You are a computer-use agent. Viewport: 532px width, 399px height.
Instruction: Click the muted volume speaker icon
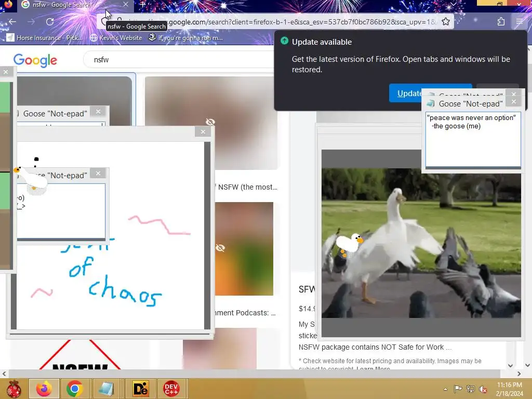pyautogui.click(x=483, y=389)
